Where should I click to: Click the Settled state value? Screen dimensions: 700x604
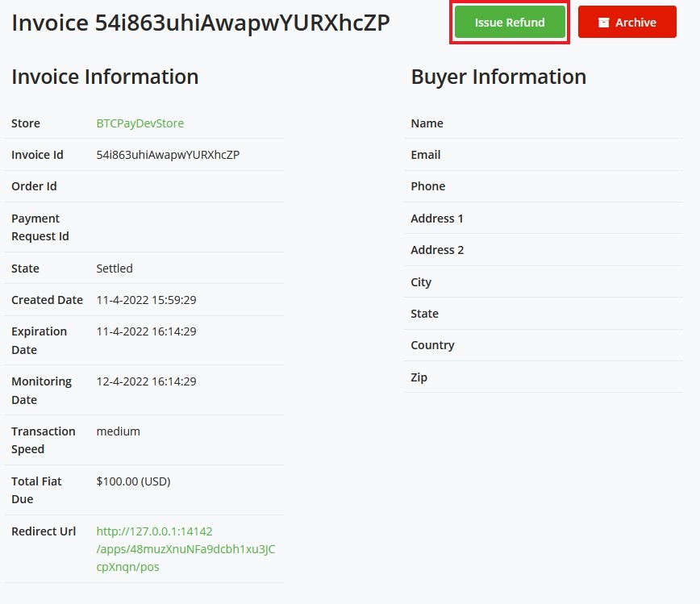[114, 268]
